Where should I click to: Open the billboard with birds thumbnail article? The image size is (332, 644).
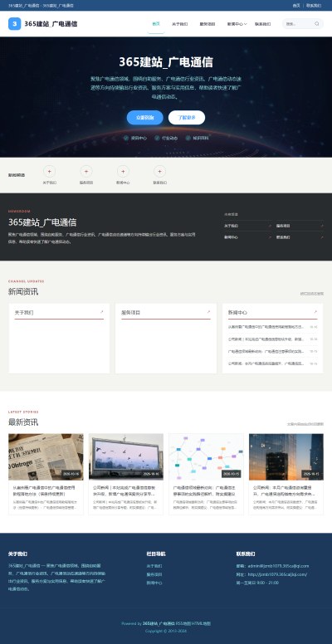[x=126, y=456]
